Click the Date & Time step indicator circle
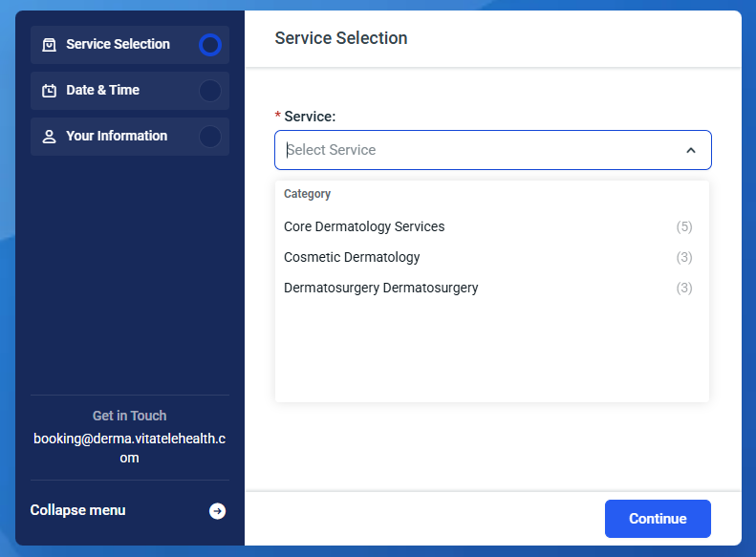 [210, 91]
